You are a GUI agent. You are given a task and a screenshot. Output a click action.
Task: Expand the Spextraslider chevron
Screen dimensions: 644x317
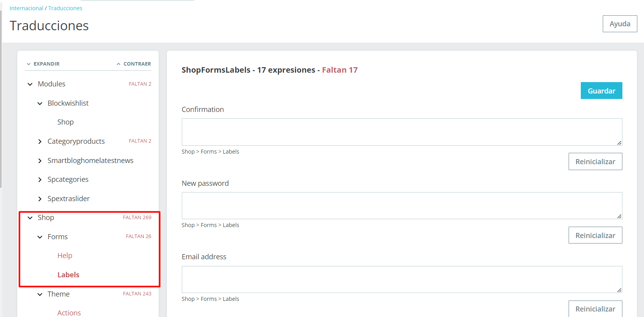click(40, 199)
